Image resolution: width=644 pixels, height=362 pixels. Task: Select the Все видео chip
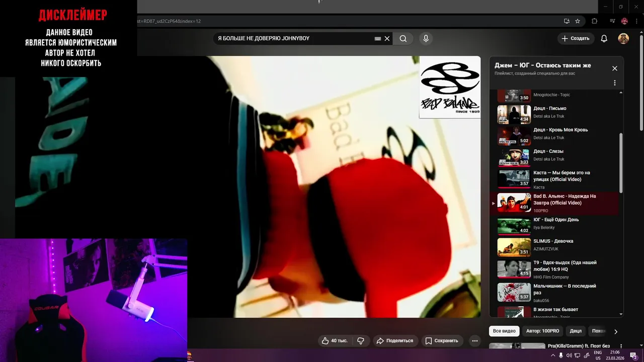pyautogui.click(x=504, y=331)
